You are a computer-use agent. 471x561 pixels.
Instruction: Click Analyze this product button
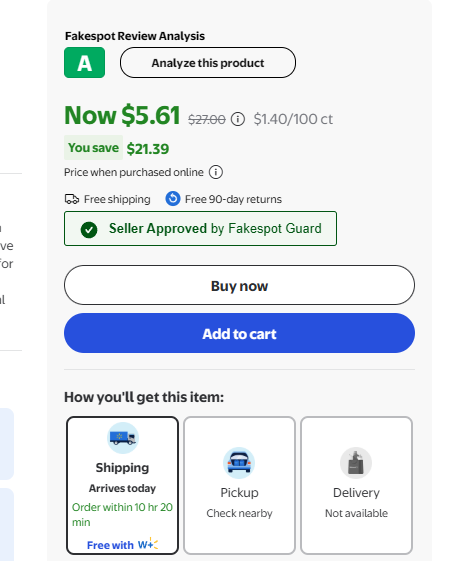click(208, 63)
